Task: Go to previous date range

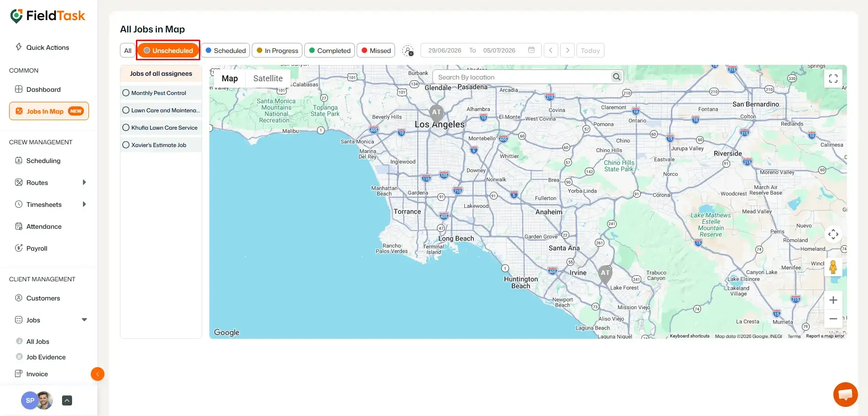Action: click(x=551, y=50)
